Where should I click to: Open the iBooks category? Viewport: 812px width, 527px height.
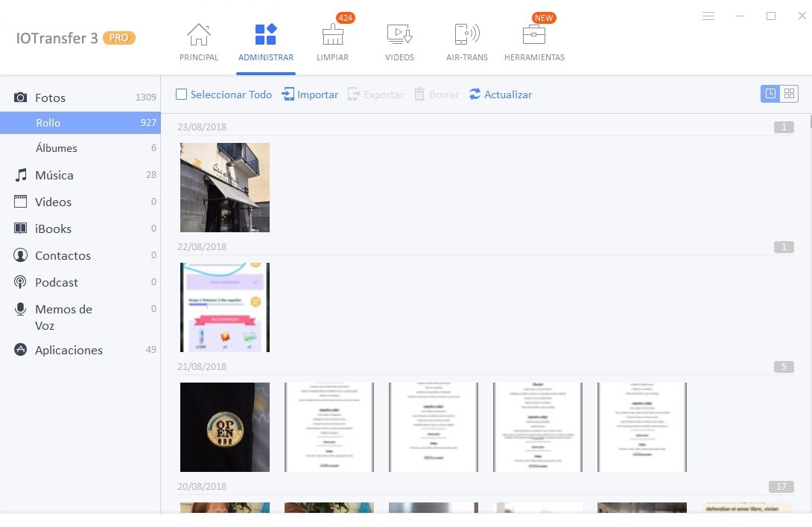(80, 229)
